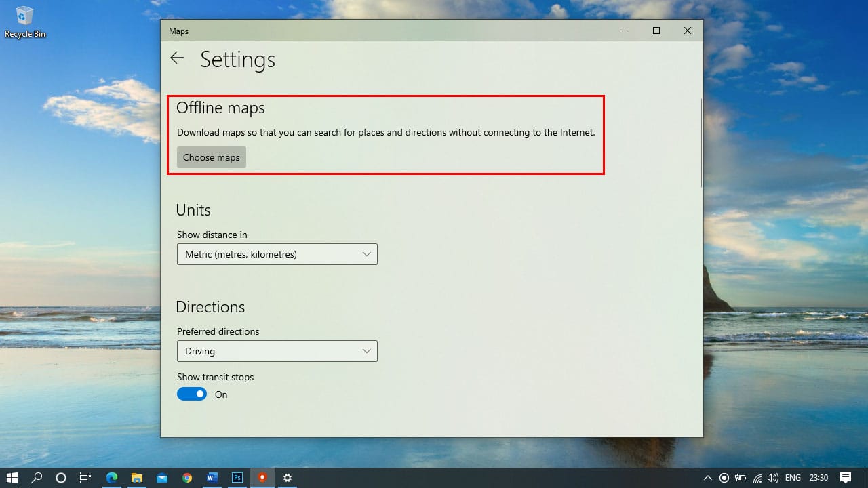The width and height of the screenshot is (868, 488).
Task: Click the ENG language indicator
Action: [793, 478]
